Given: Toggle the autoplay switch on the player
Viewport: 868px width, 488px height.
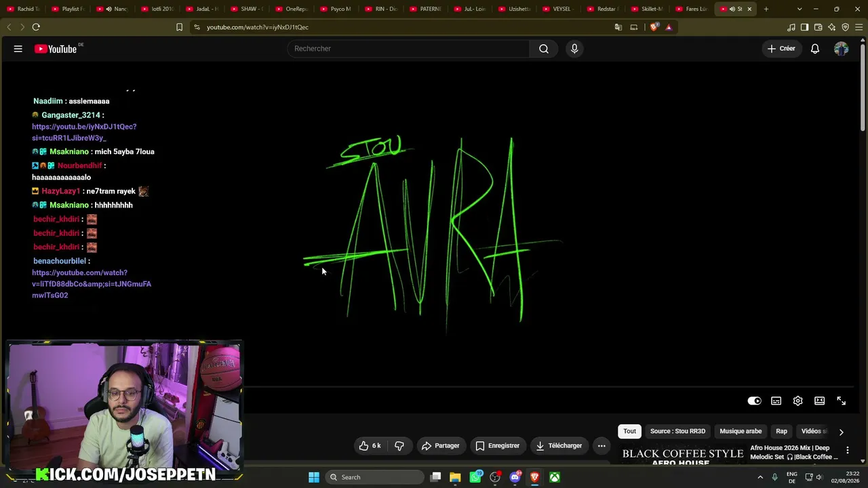Looking at the screenshot, I should 754,401.
